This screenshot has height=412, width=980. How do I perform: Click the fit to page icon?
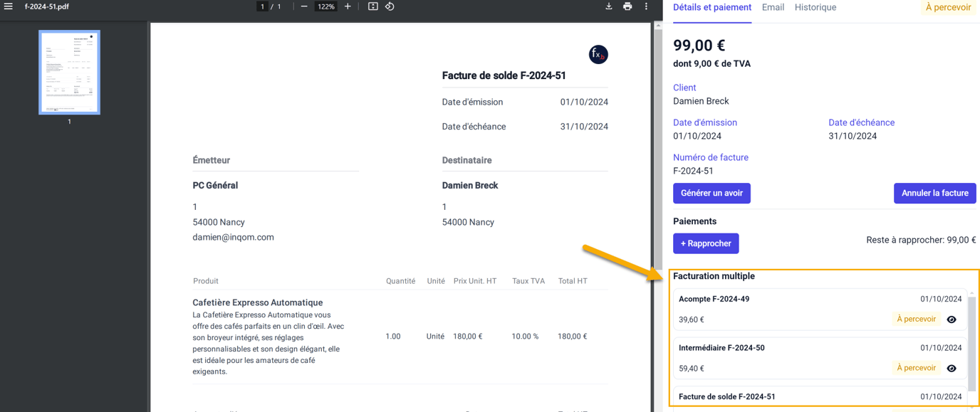click(372, 6)
